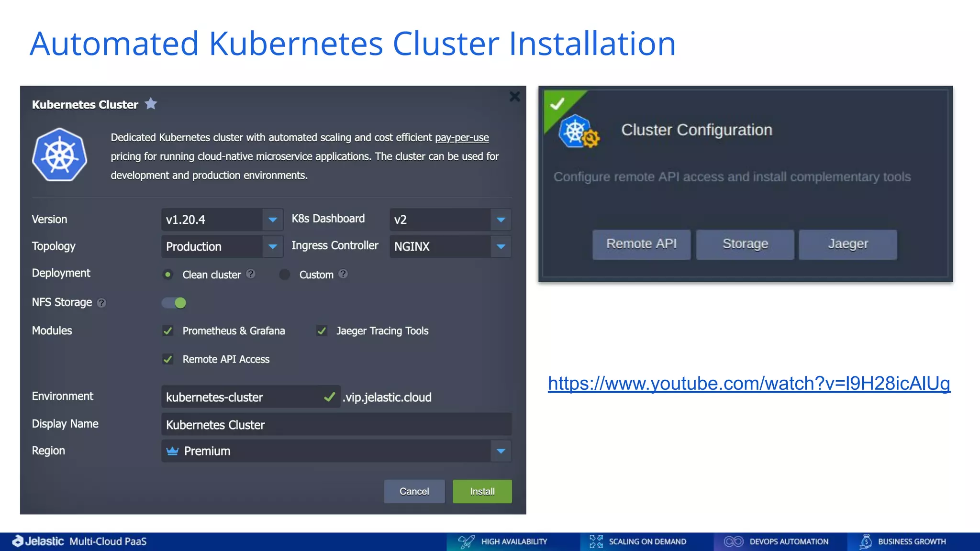
Task: Click the Multi-Cloud PaaS footer text
Action: (108, 541)
